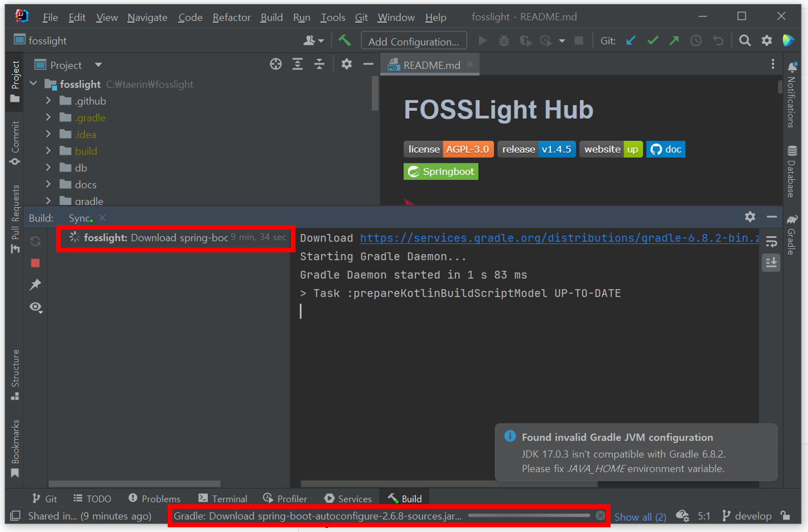Open Search Everywhere magnifier icon

(745, 41)
